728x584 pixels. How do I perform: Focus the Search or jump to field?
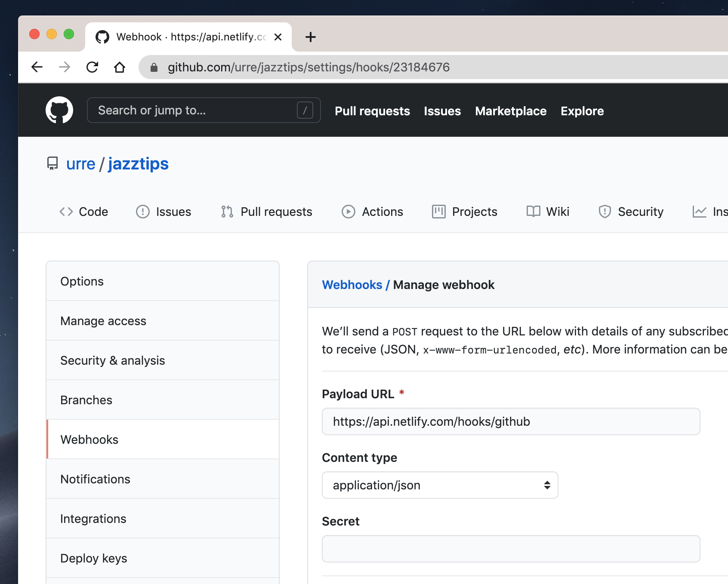204,110
